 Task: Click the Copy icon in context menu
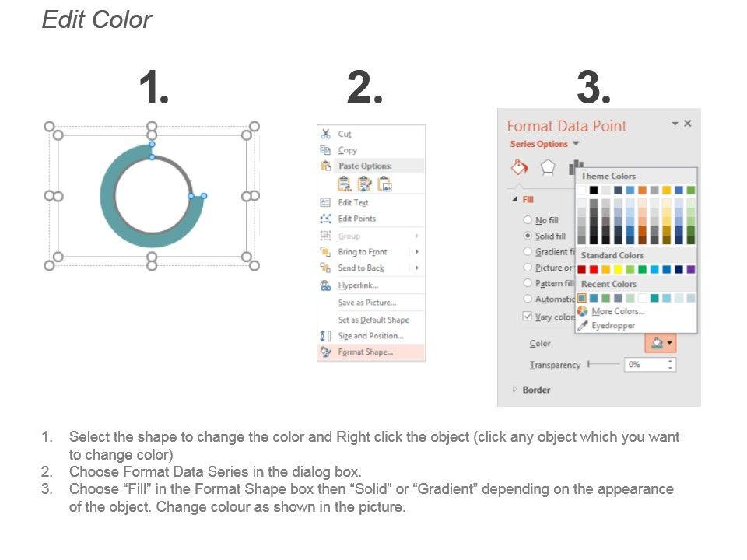pos(326,150)
